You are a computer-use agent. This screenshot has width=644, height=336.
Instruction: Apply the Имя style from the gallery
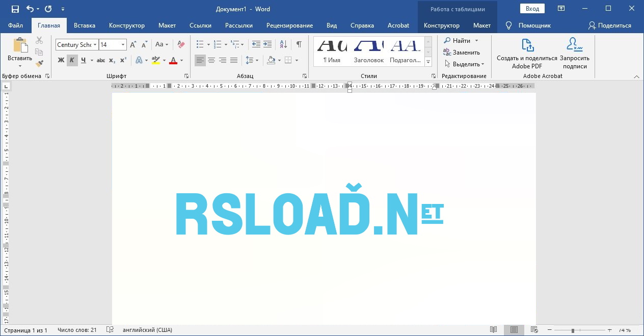click(332, 51)
